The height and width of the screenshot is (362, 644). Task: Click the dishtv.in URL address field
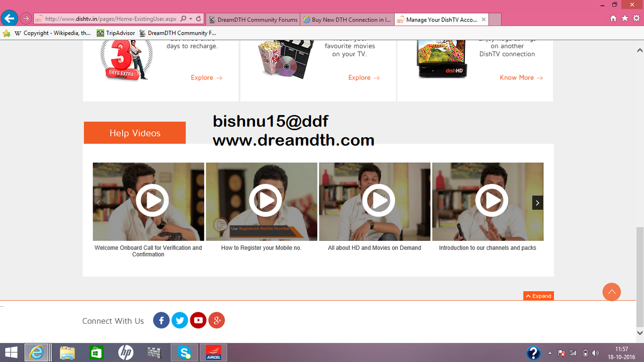point(111,19)
